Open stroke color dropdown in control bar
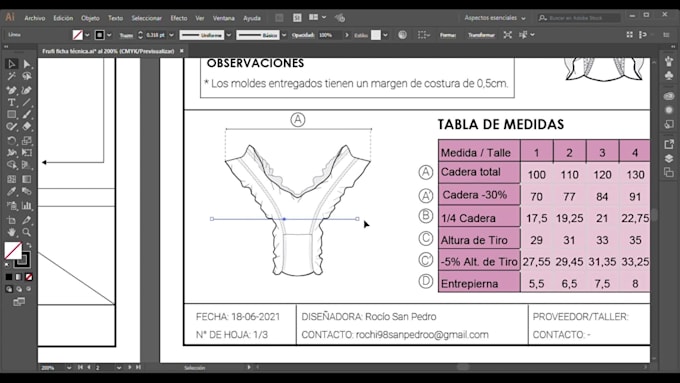This screenshot has width=680, height=383. click(x=109, y=35)
